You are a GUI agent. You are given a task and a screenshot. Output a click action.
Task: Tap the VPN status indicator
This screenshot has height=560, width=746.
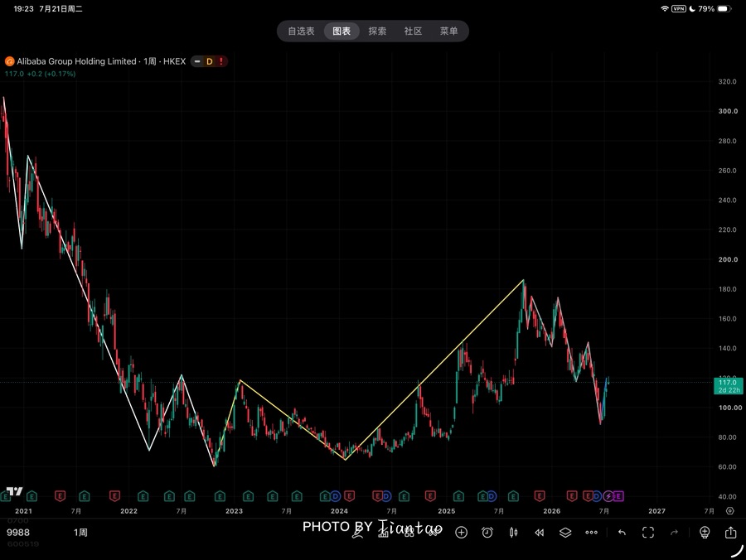(x=678, y=8)
